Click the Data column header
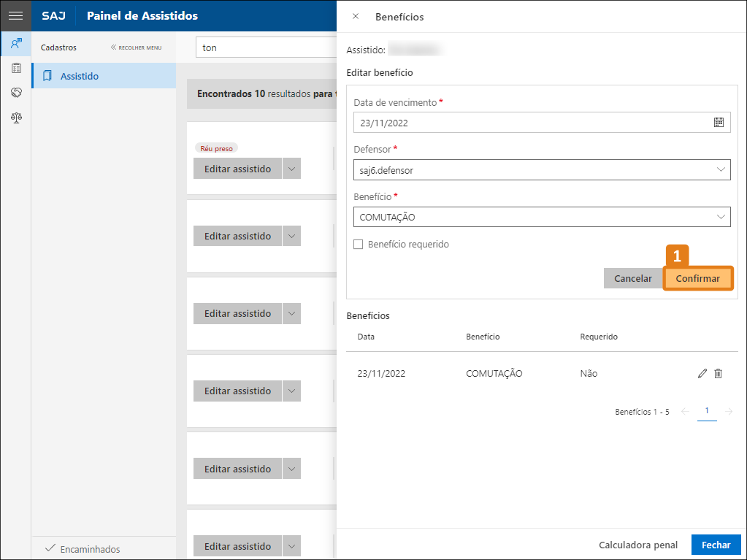747x560 pixels. tap(366, 337)
